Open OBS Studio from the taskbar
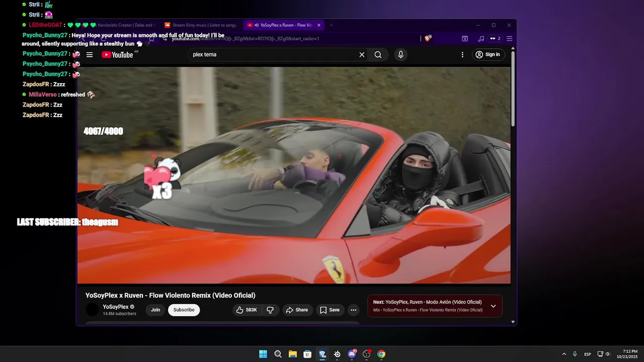644x362 pixels. pyautogui.click(x=367, y=354)
